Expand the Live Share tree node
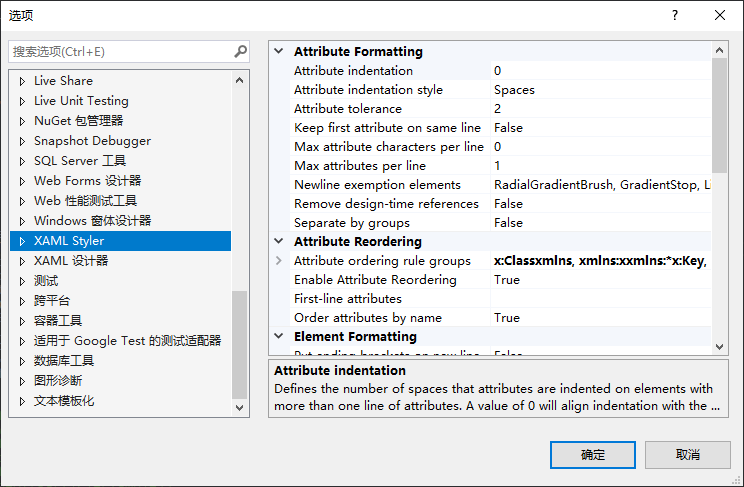Viewport: 744px width, 487px height. [22, 81]
